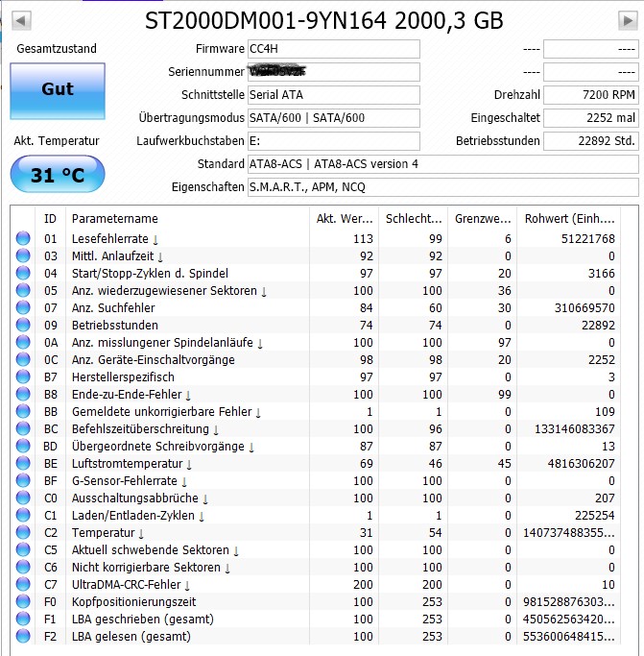Select raw value 225254 of Laden/Entladen-Zyklen
This screenshot has width=644, height=656.
pyautogui.click(x=595, y=516)
